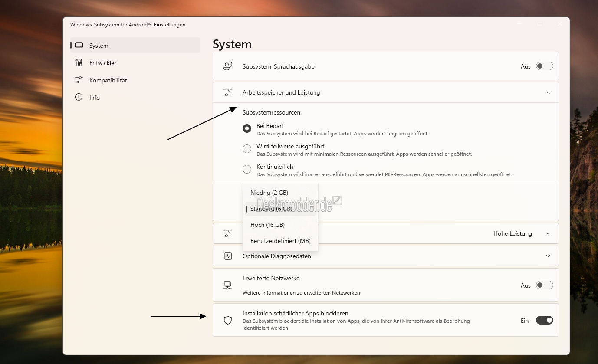Image resolution: width=598 pixels, height=364 pixels.
Task: Click the System monitor icon in sidebar
Action: coord(79,46)
